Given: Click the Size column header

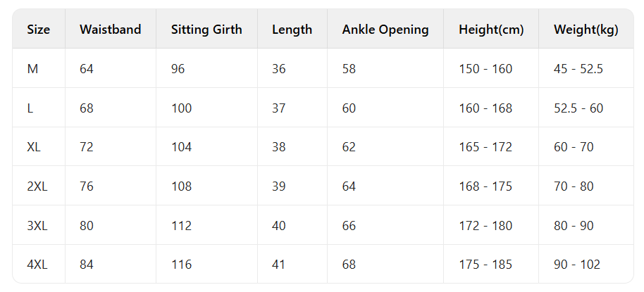Looking at the screenshot, I should (39, 30).
